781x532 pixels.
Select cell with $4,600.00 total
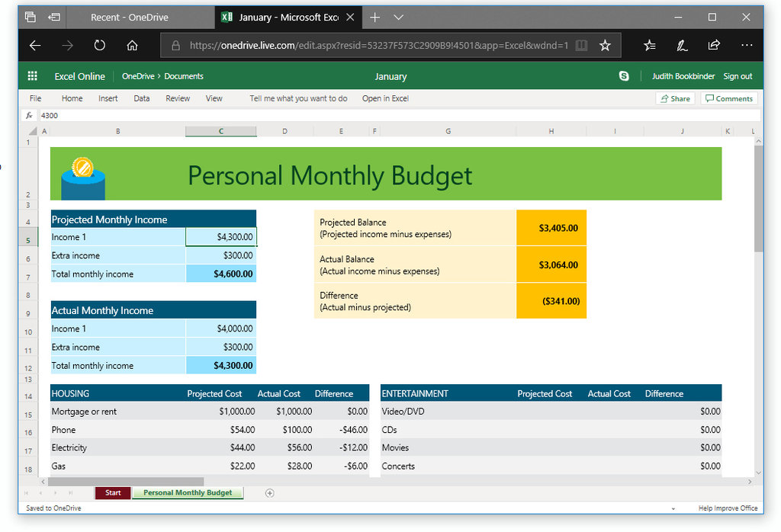pyautogui.click(x=221, y=274)
